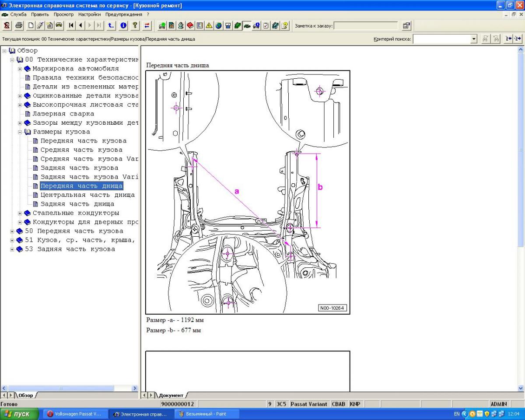Open the 'Просмотр' menu
The height and width of the screenshot is (420, 525).
(63, 14)
